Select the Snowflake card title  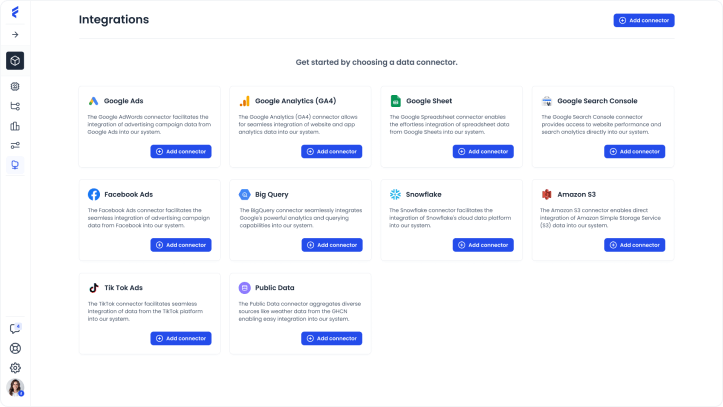tap(423, 195)
